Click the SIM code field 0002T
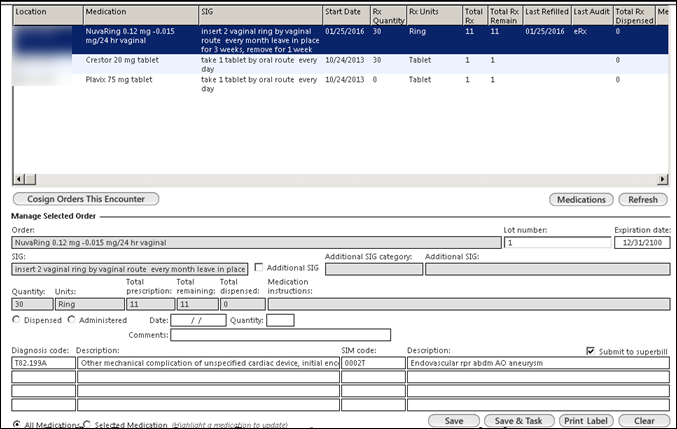This screenshot has height=429, width=677. pyautogui.click(x=373, y=363)
